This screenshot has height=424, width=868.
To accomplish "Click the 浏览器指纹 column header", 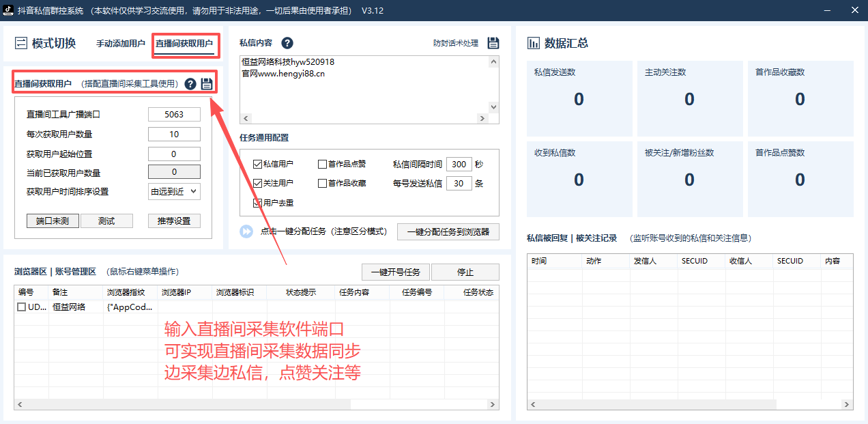I will [x=130, y=292].
